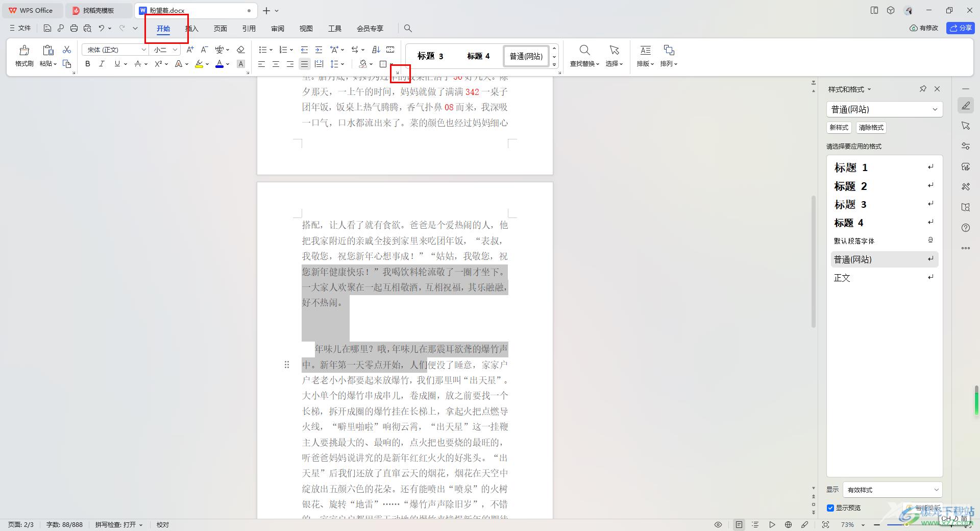Click the Undo arrow icon
The width and height of the screenshot is (980, 531).
(x=102, y=28)
